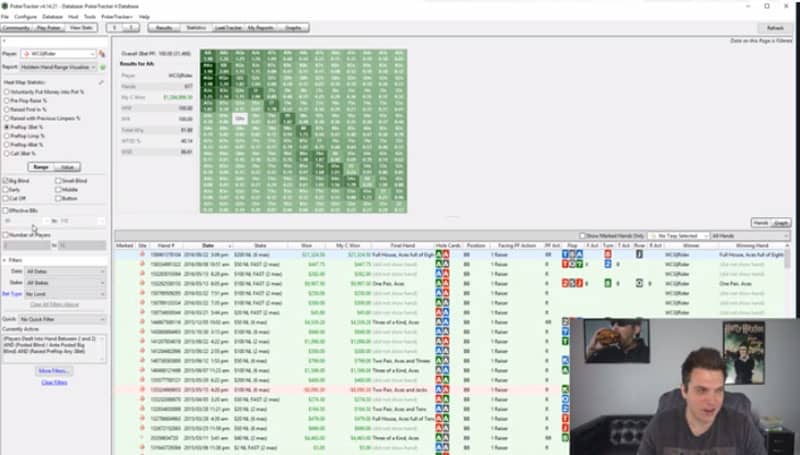
Task: Click hole cards in the Two Pair, Aces and Jacks row
Action: click(x=442, y=390)
